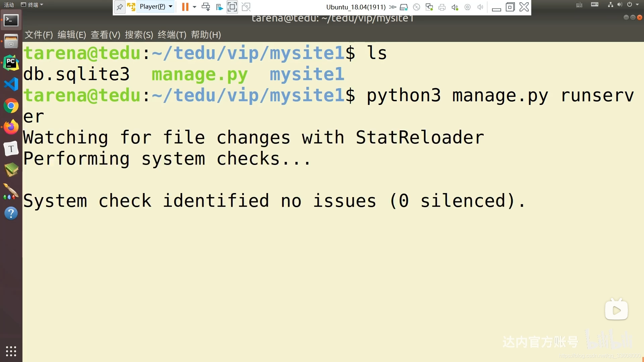This screenshot has width=644, height=362.
Task: Open the 查看(V) menu
Action: coord(105,35)
